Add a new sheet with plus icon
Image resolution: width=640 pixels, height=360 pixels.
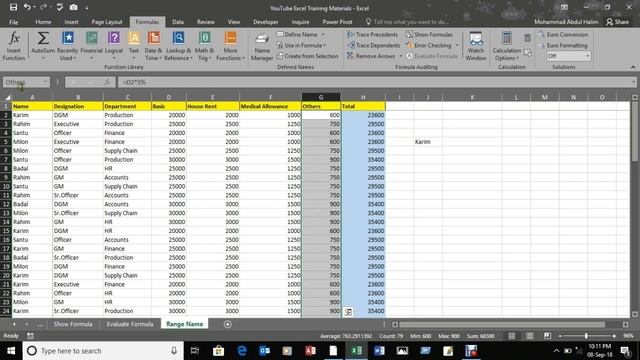click(x=228, y=324)
